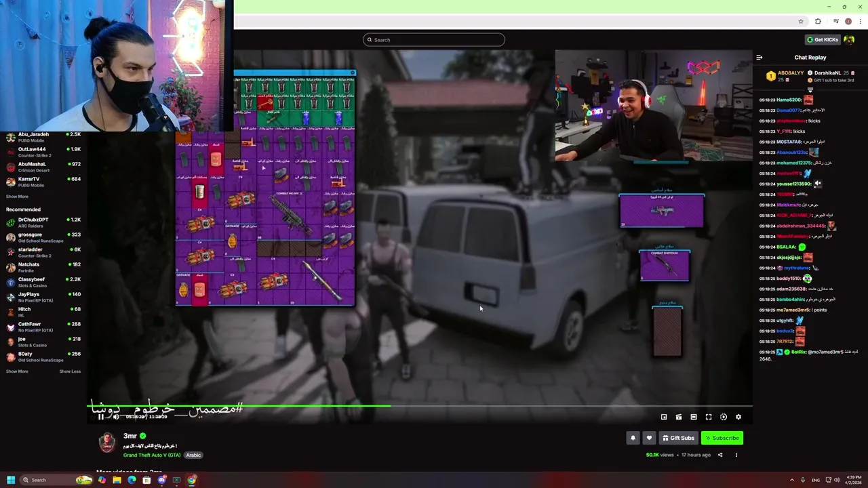Click username Hamo5200 in chat replay
The height and width of the screenshot is (488, 868).
tap(789, 100)
